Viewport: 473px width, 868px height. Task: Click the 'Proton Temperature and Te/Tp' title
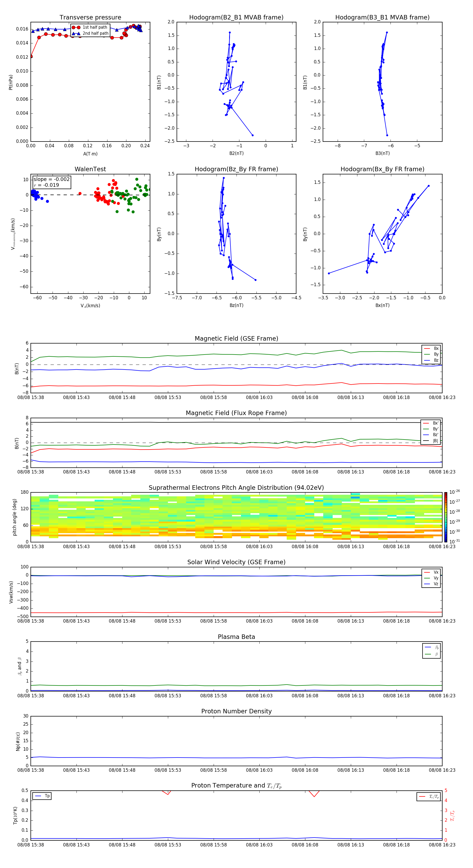click(236, 786)
